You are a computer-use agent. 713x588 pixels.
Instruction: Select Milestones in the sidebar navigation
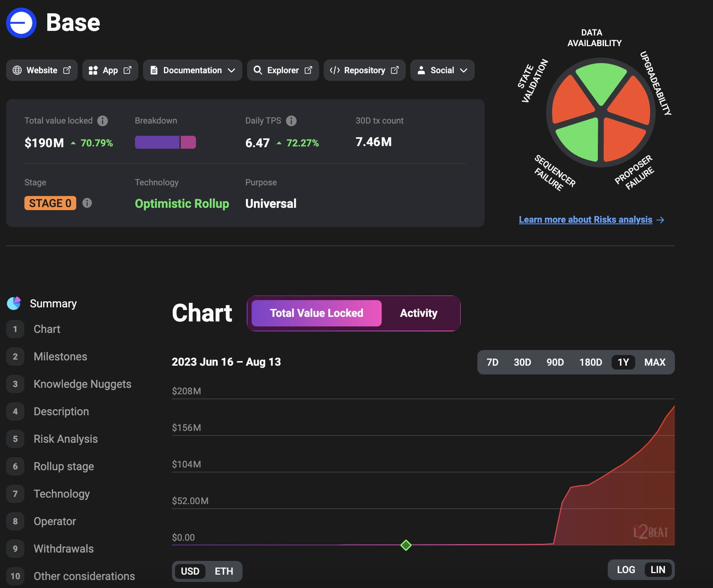point(60,357)
